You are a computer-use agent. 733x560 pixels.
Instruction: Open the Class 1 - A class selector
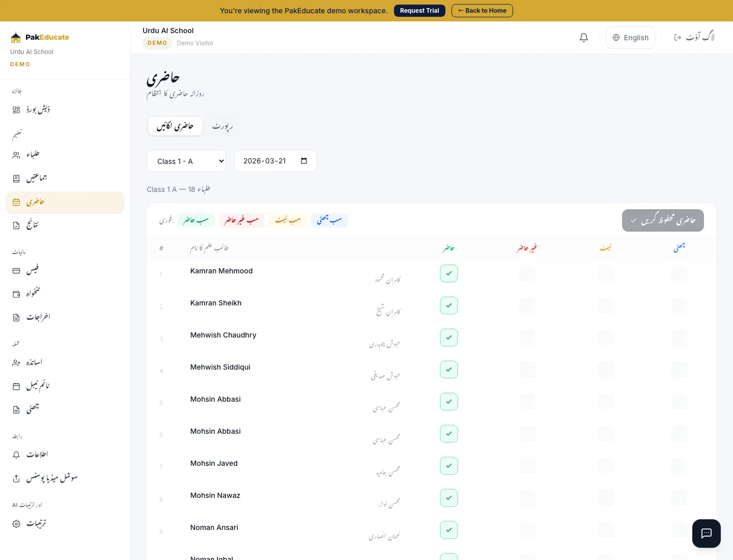tap(186, 161)
